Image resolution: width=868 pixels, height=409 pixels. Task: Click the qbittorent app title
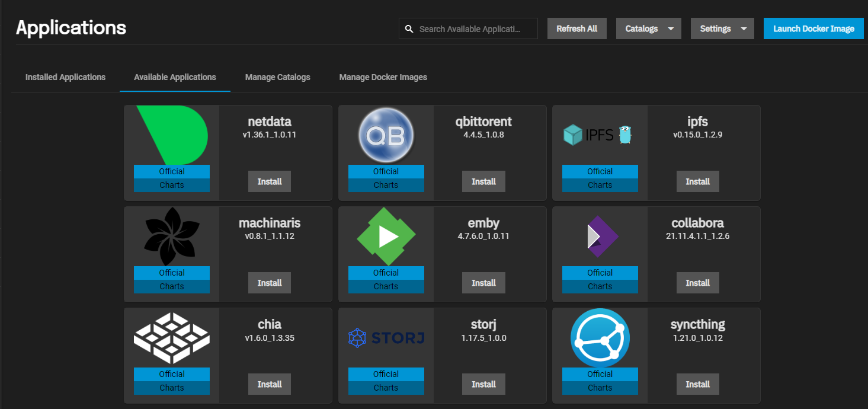pos(483,122)
